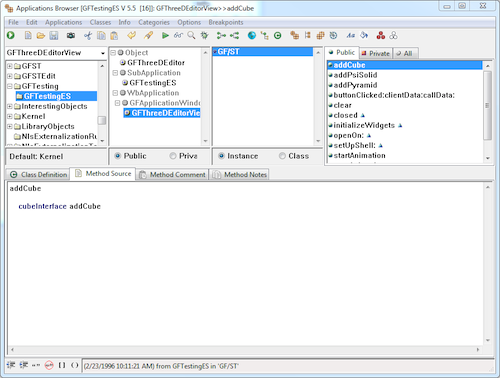500x378 pixels.
Task: Click the scissors cut icon
Action: 88,35
